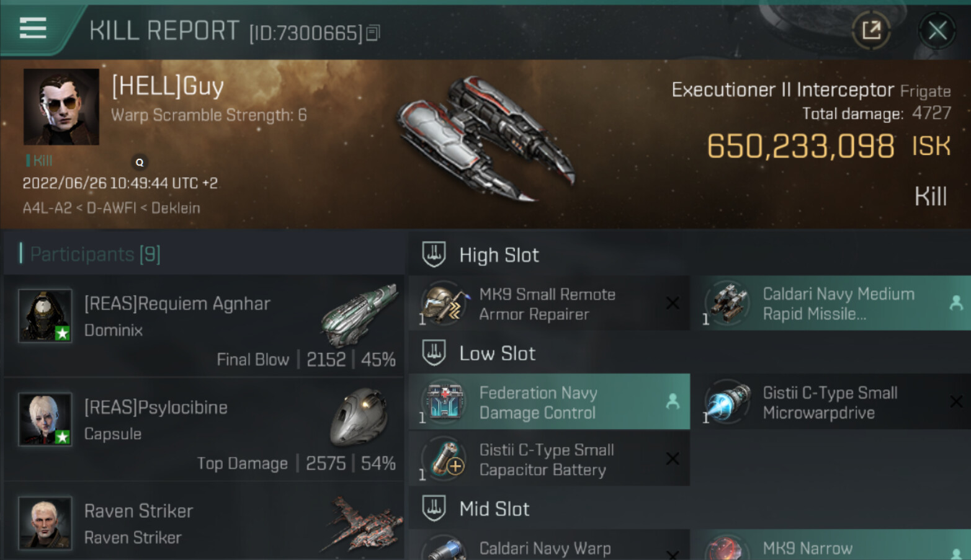The width and height of the screenshot is (971, 560).
Task: Click the Executioner II Interceptor ship name
Action: [x=783, y=90]
